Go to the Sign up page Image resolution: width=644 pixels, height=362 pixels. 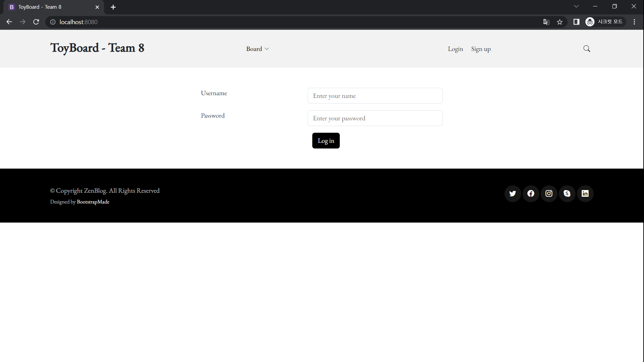(x=481, y=49)
